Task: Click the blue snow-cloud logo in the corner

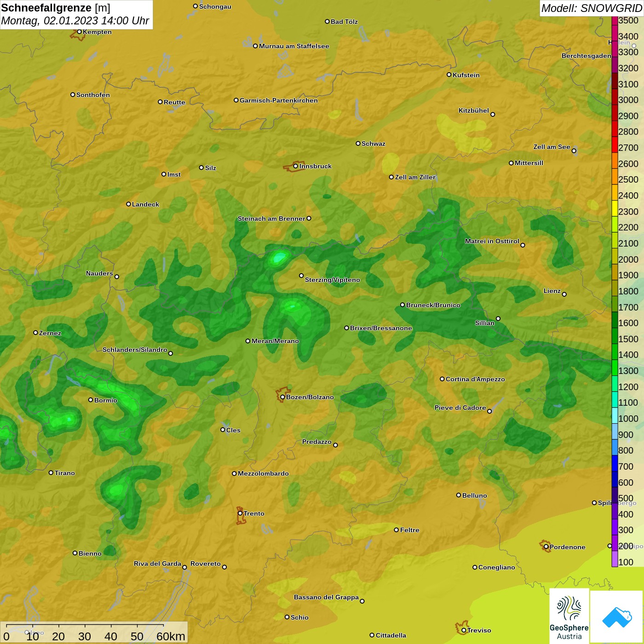Action: [x=617, y=617]
